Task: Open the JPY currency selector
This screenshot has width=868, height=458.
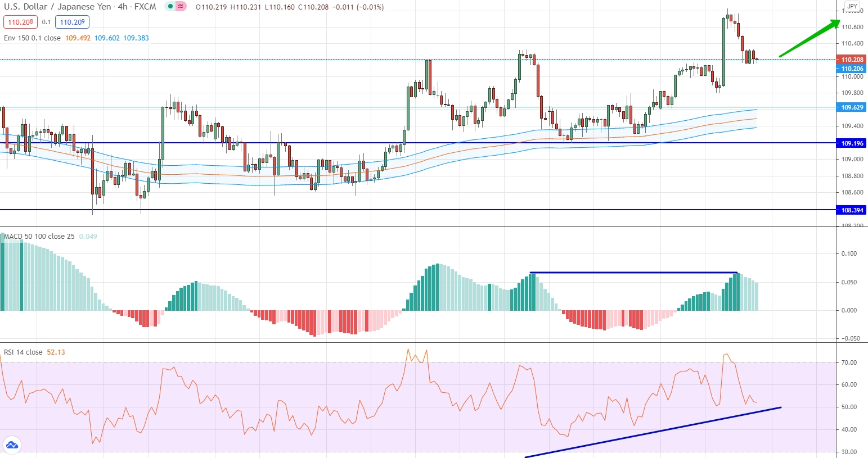Action: tap(852, 7)
